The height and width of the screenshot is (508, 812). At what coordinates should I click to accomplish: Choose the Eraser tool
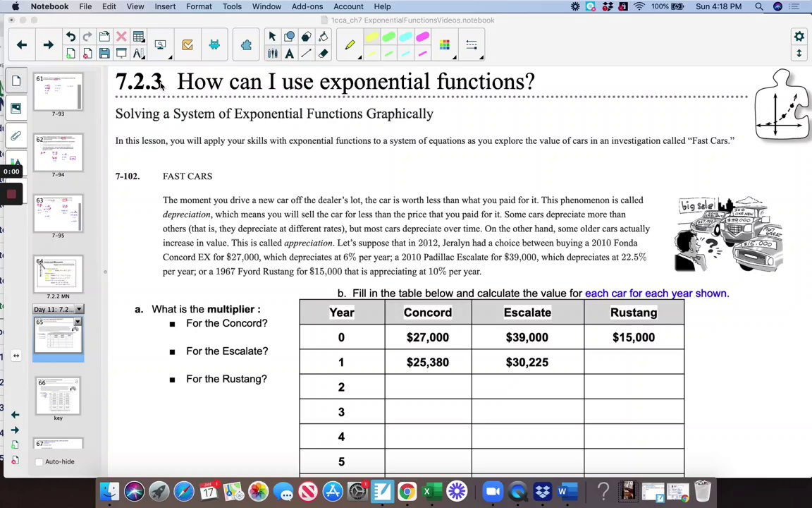[323, 53]
